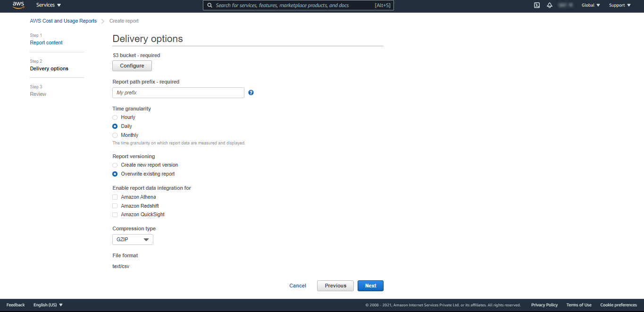Screen dimensions: 644x312
Task: Select the Hourly time granularity option
Action: (x=115, y=117)
